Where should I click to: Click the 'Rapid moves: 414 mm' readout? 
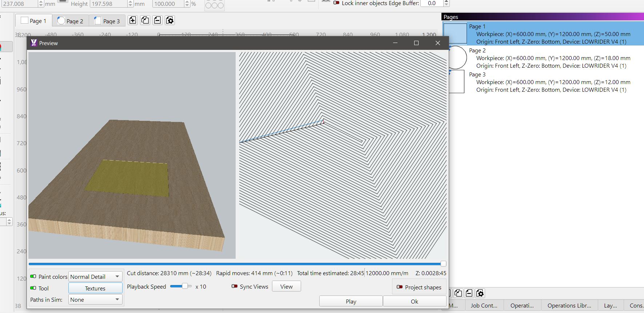click(x=255, y=273)
